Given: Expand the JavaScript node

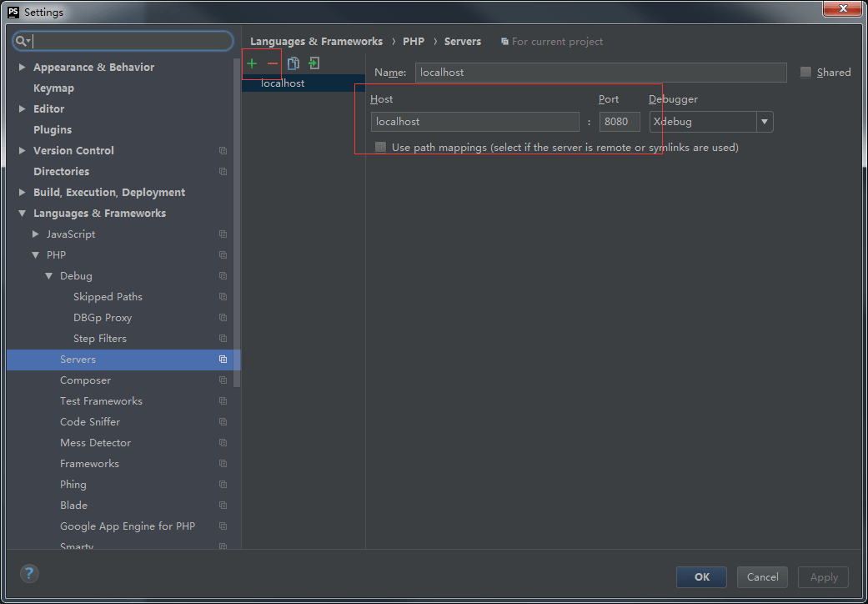Looking at the screenshot, I should pos(35,234).
